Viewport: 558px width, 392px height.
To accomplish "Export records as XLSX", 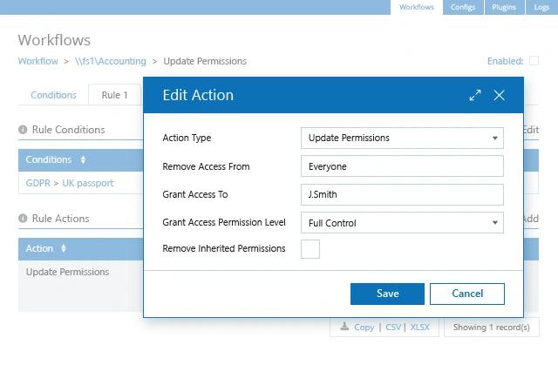I will click(420, 327).
